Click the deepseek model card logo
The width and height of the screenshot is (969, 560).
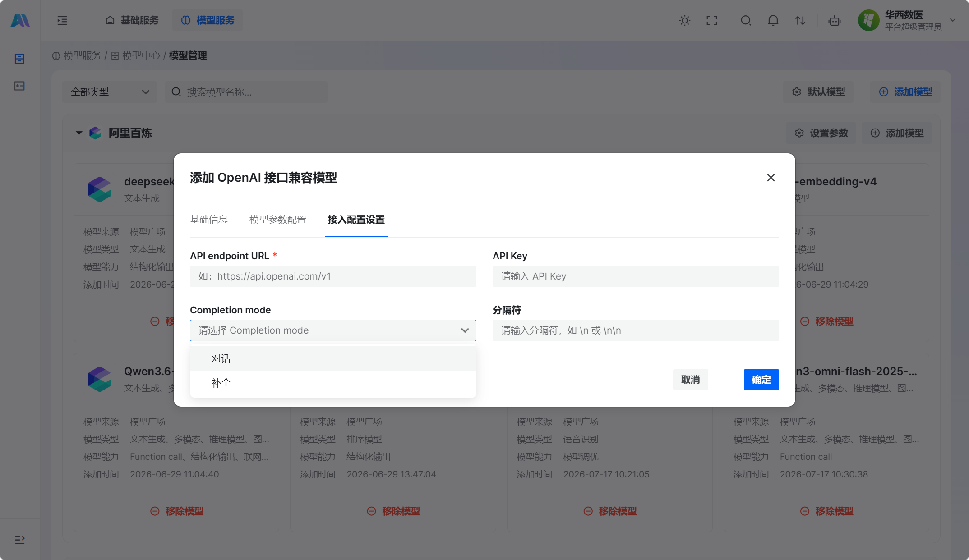tap(100, 189)
